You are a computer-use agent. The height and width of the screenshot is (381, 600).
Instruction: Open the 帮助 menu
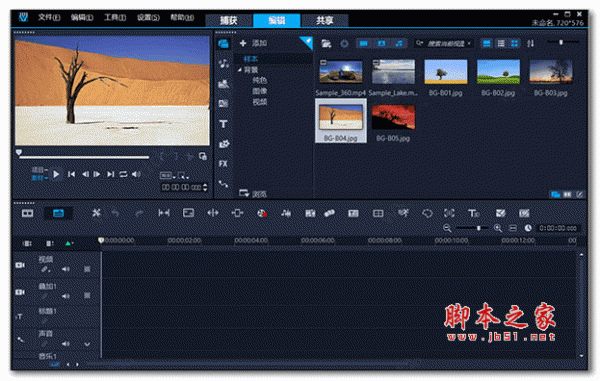182,17
